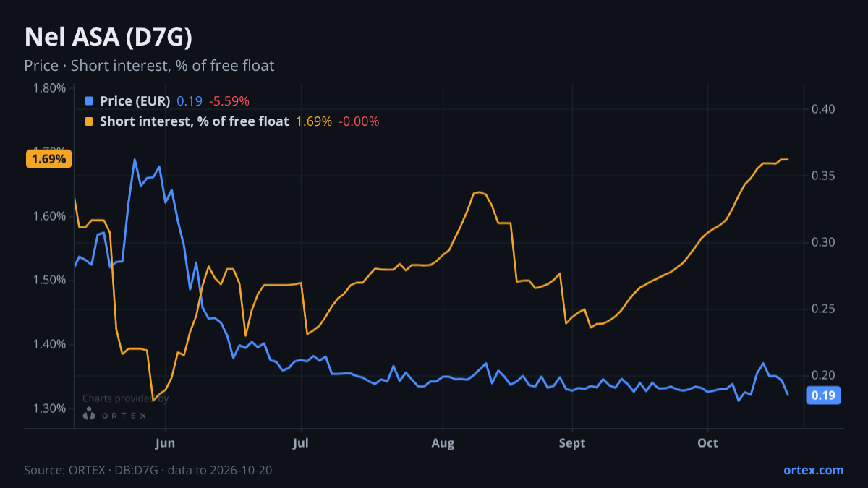Viewport: 868px width, 488px height.
Task: Click the ortex.com link
Action: (813, 470)
